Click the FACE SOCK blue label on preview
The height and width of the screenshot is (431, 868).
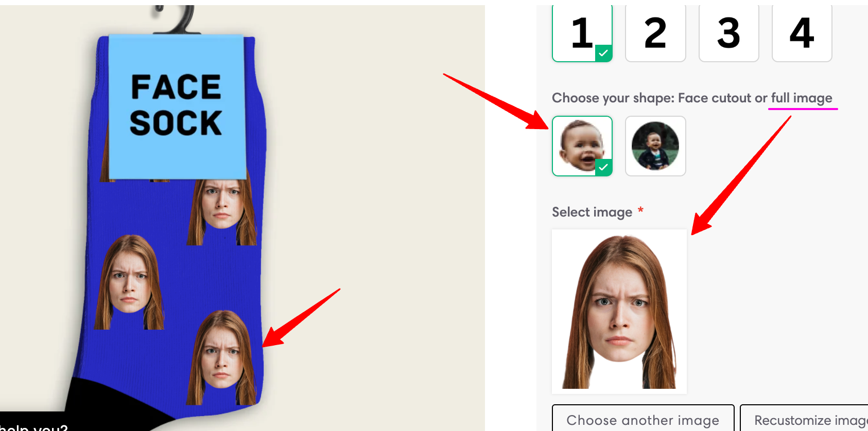[177, 107]
